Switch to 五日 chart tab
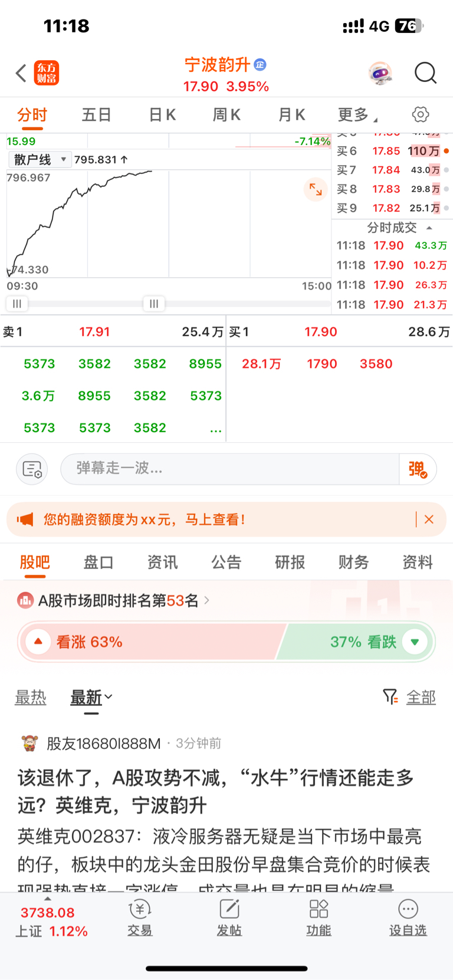 click(96, 114)
